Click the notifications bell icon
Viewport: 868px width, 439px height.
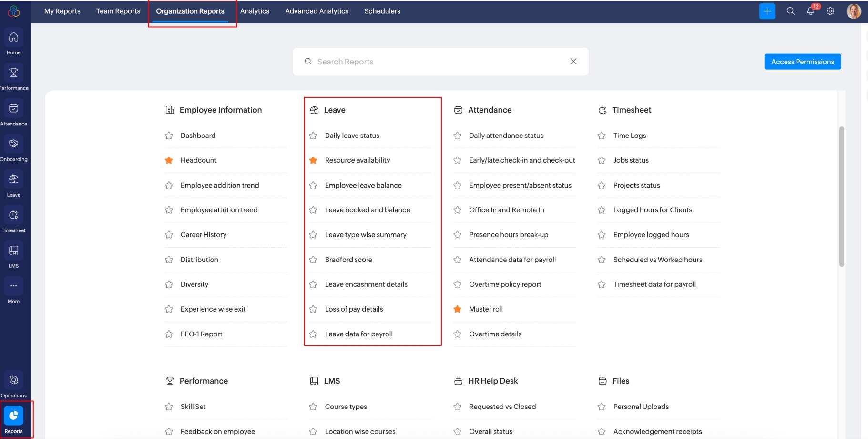point(810,11)
